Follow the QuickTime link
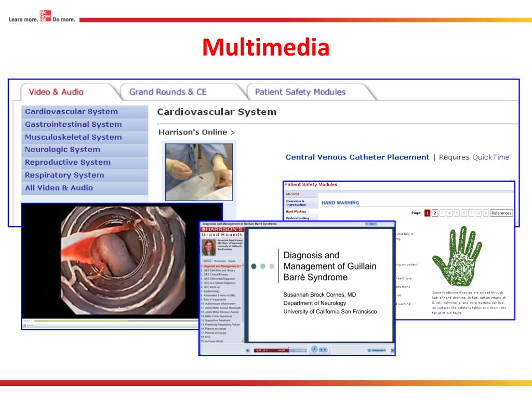The image size is (532, 399). [490, 157]
